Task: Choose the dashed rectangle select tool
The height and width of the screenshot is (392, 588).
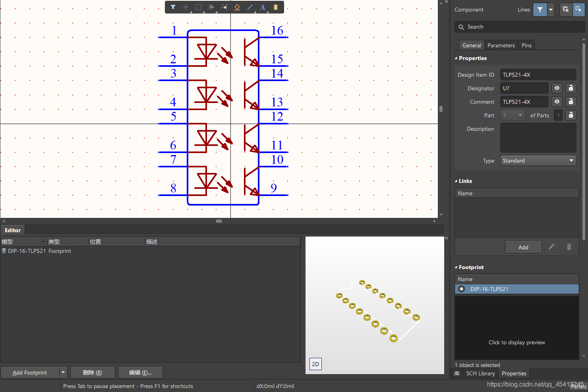Action: coord(199,7)
